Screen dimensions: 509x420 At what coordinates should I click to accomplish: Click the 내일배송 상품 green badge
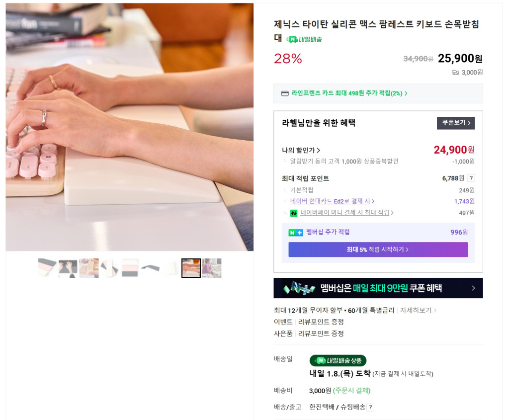[x=338, y=360]
